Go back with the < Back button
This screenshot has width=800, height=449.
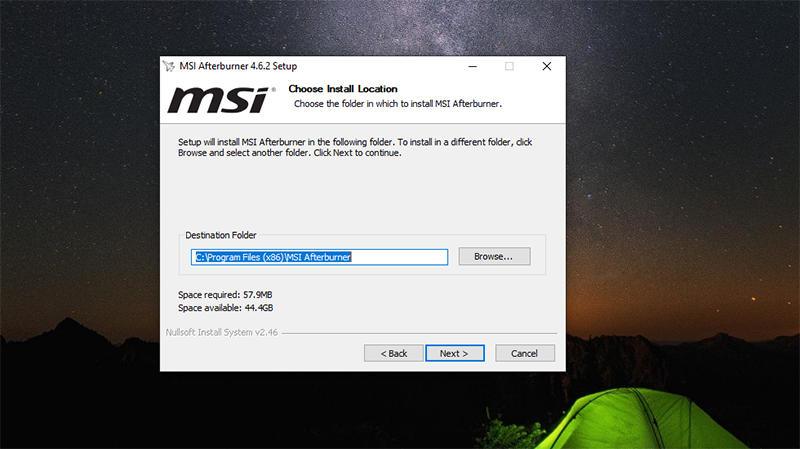coord(393,353)
